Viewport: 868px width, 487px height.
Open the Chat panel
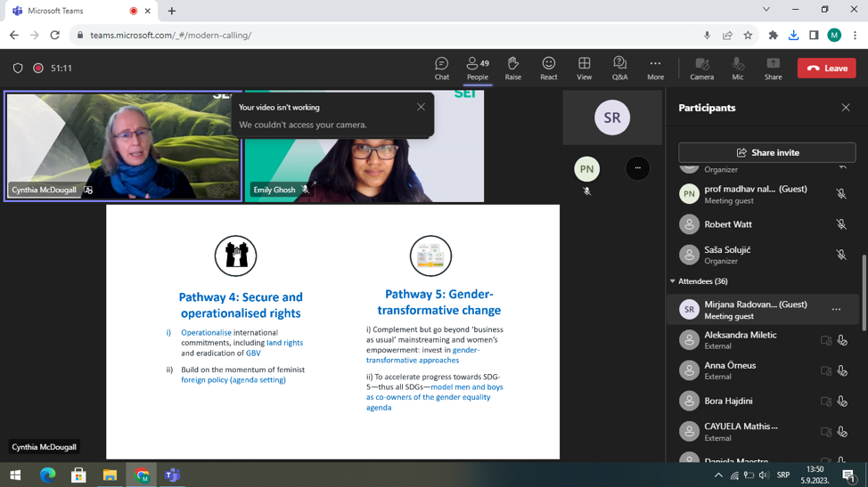(441, 68)
